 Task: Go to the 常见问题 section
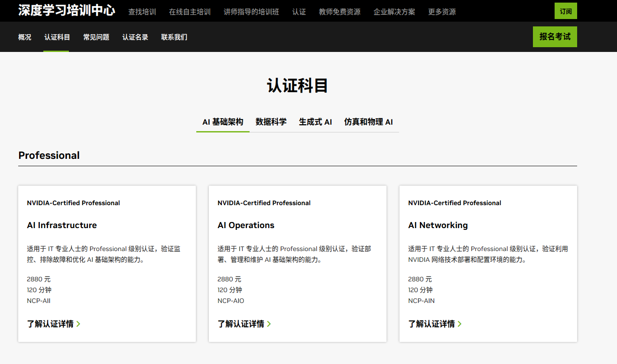[x=96, y=37]
